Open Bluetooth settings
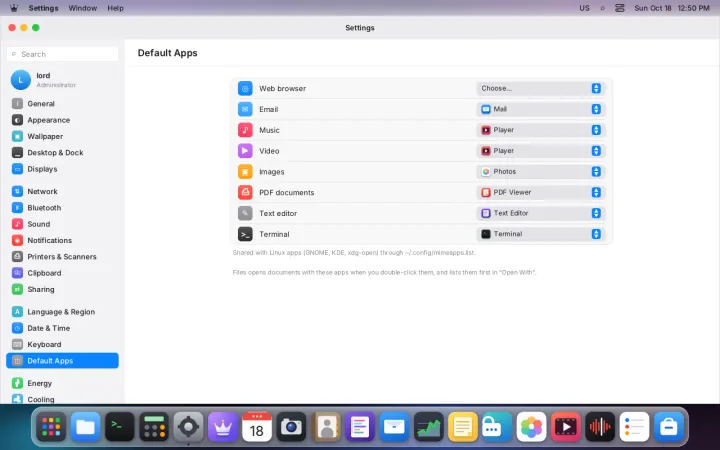The width and height of the screenshot is (720, 450). 62,208
